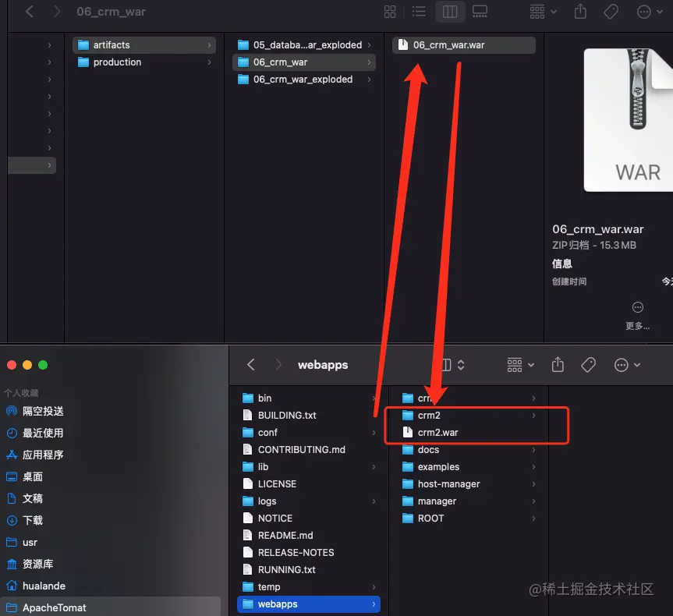673x616 pixels.
Task: Select the host-manager folder
Action: [469, 484]
